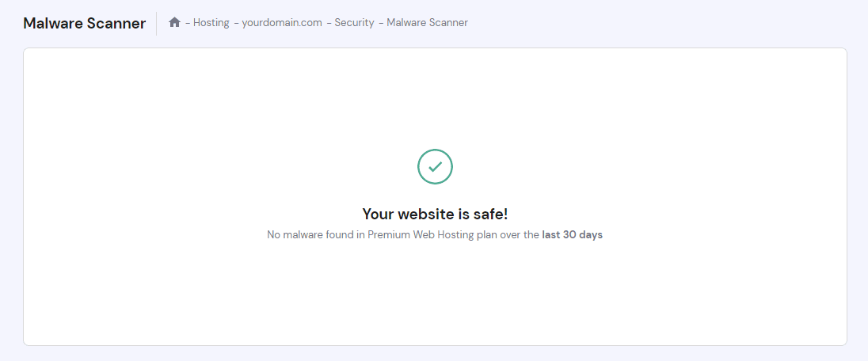This screenshot has height=361, width=868.
Task: Navigate to the Security breadcrumb
Action: point(354,23)
